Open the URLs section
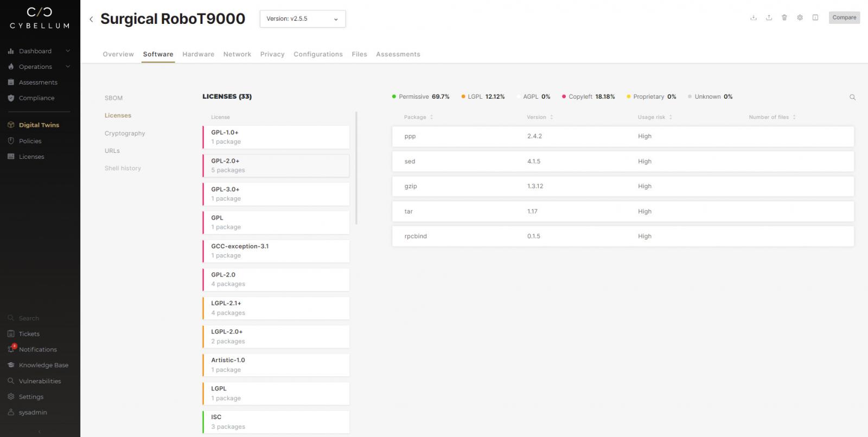Image resolution: width=868 pixels, height=437 pixels. click(x=112, y=151)
